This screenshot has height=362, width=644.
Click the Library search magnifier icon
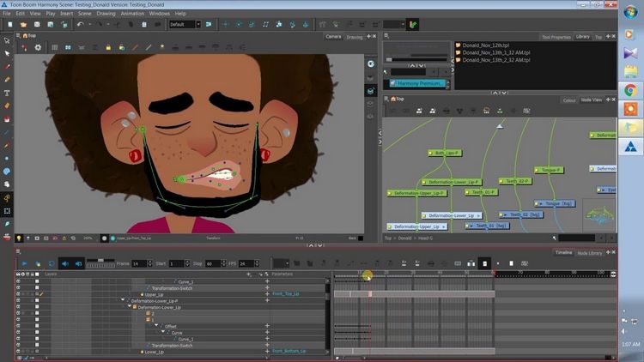pyautogui.click(x=386, y=72)
